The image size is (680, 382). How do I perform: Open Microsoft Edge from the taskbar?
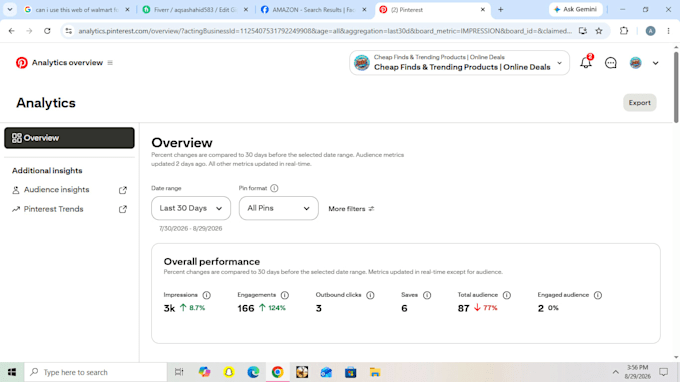pyautogui.click(x=253, y=372)
